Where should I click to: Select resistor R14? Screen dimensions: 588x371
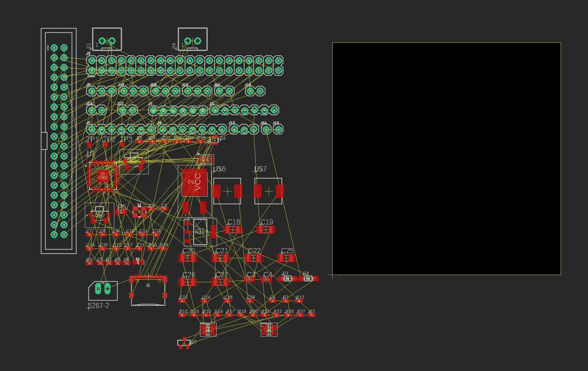click(x=218, y=315)
